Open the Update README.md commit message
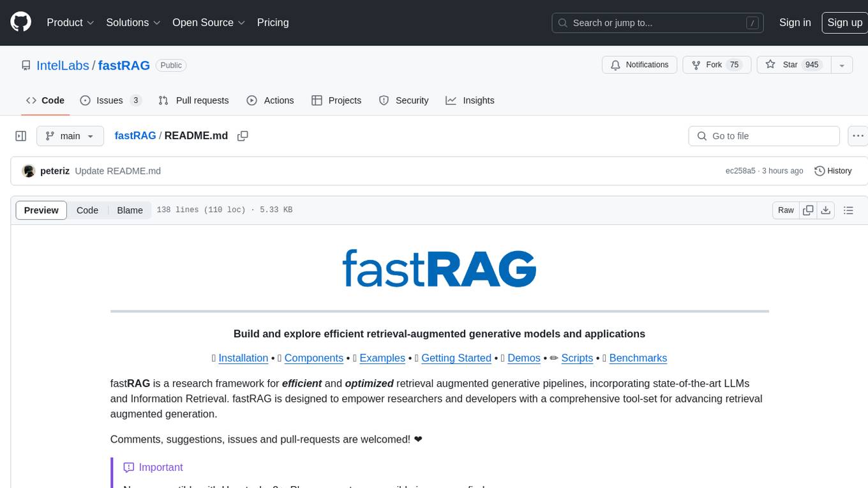 (x=117, y=171)
